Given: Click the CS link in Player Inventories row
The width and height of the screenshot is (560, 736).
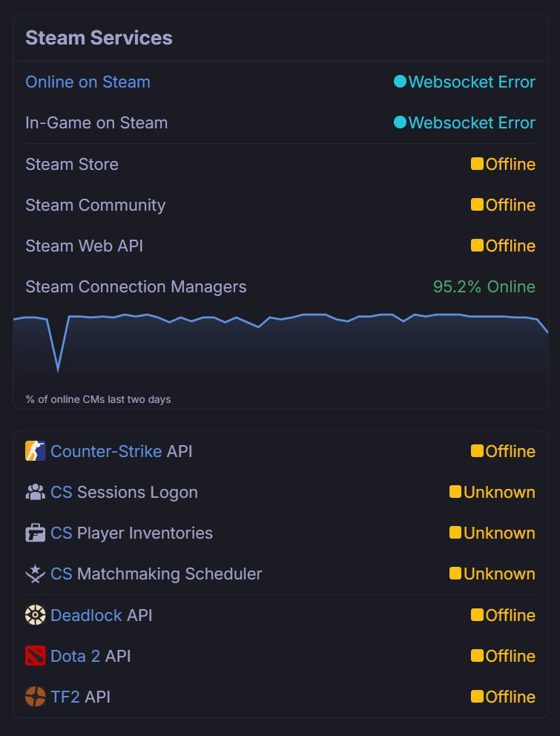Looking at the screenshot, I should [62, 533].
